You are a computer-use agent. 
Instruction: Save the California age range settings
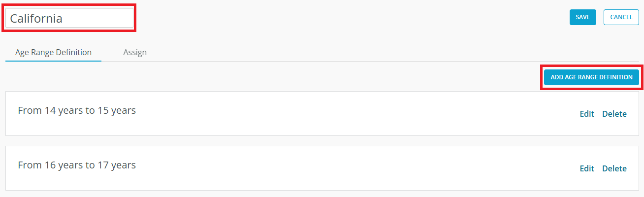pyautogui.click(x=582, y=17)
